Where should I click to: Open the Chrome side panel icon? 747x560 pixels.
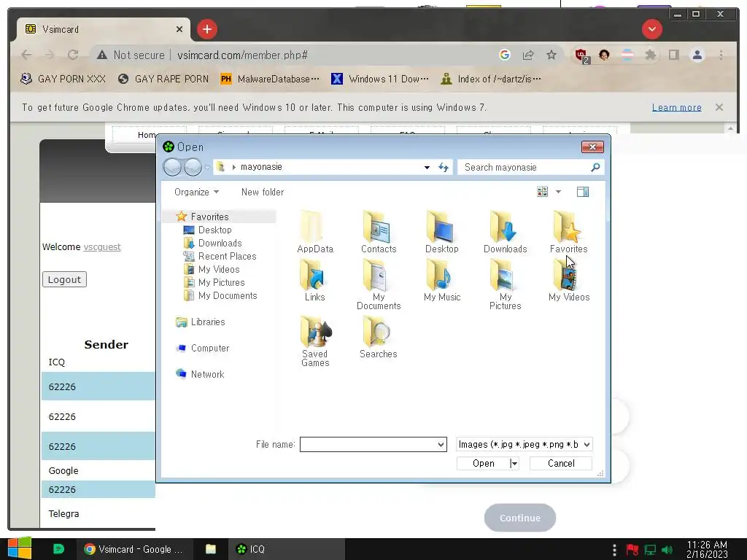(x=673, y=55)
